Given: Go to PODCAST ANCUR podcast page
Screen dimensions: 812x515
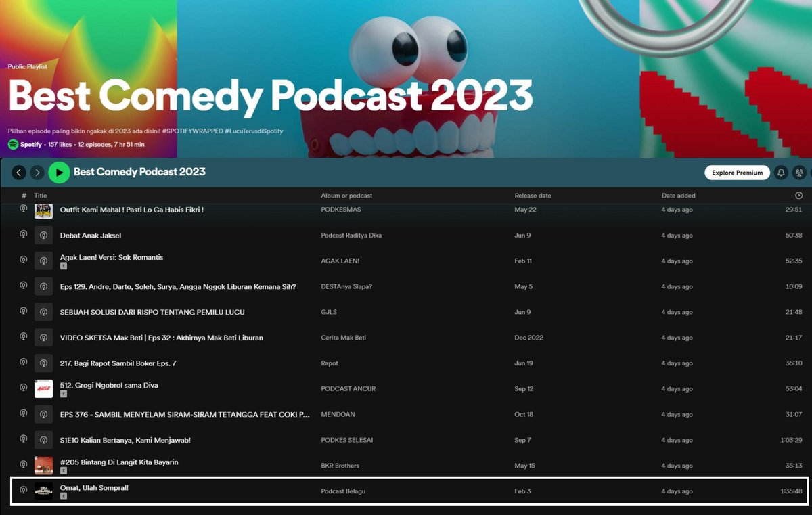Looking at the screenshot, I should [348, 389].
